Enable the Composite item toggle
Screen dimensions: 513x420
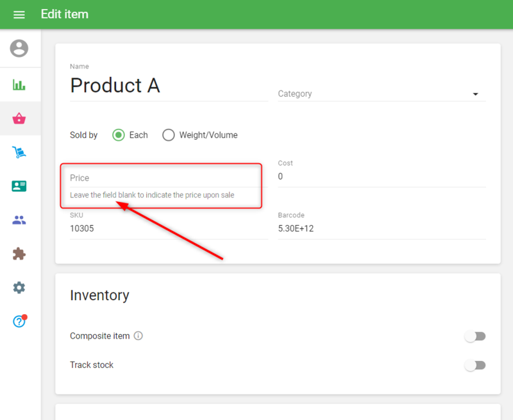(x=475, y=336)
